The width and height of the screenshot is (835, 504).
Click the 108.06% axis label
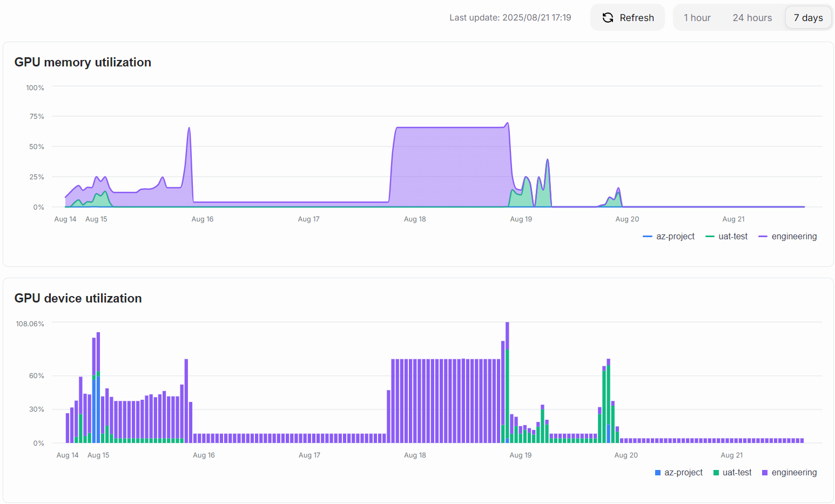pos(29,324)
